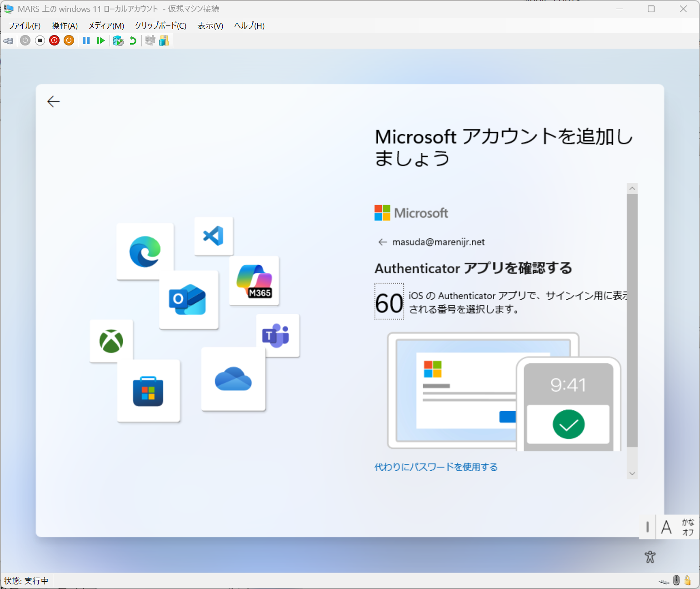Click the Turn Off (black square) toolbar icon
The height and width of the screenshot is (589, 700).
pos(40,41)
